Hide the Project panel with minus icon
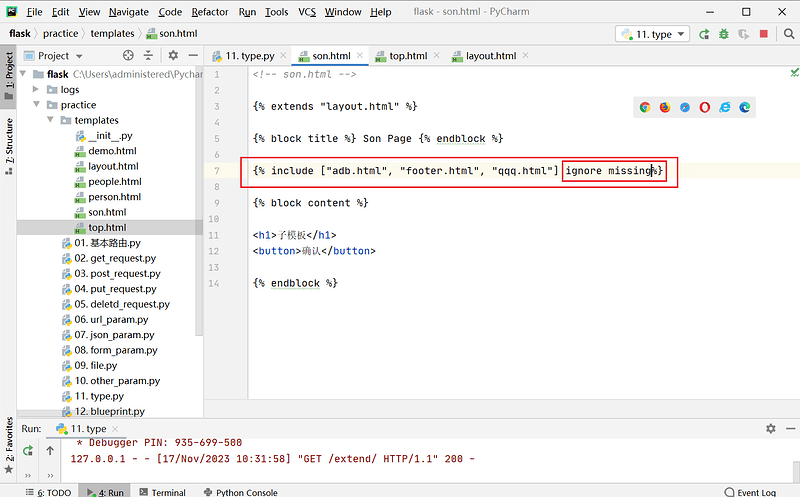This screenshot has width=800, height=497. [193, 55]
